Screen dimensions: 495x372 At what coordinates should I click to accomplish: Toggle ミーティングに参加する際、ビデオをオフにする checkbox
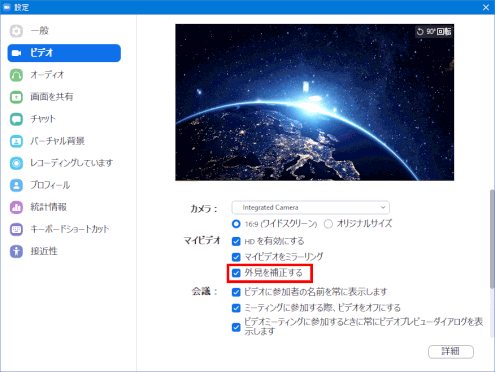[236, 308]
